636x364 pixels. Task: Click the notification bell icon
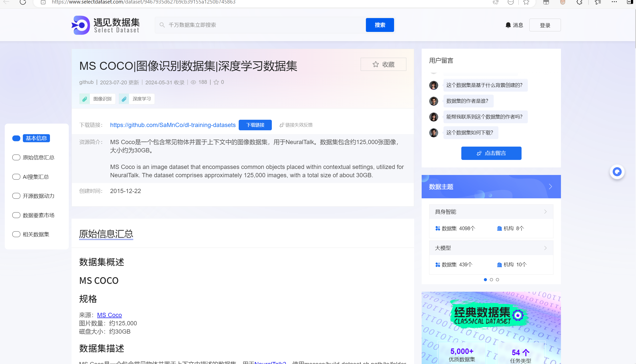(508, 25)
